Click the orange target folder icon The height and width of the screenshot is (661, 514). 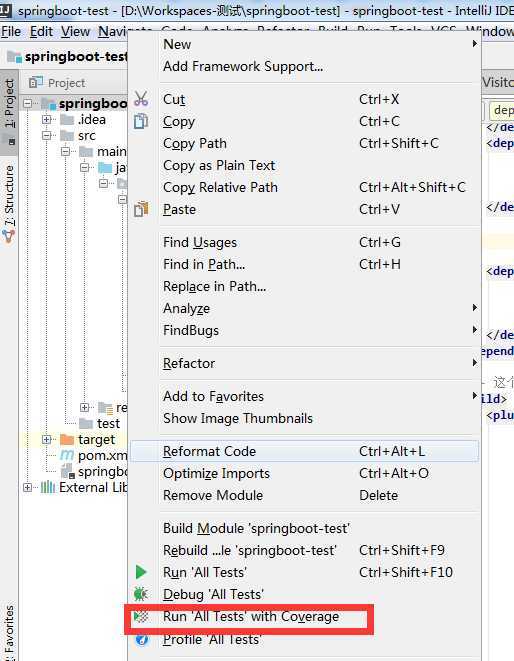click(x=67, y=440)
